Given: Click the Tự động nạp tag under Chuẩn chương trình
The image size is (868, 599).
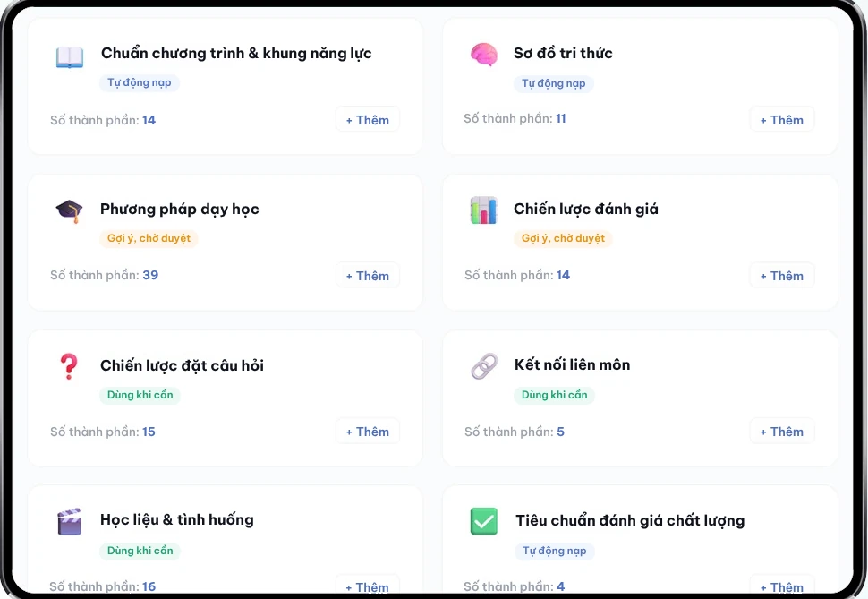Looking at the screenshot, I should [x=140, y=82].
